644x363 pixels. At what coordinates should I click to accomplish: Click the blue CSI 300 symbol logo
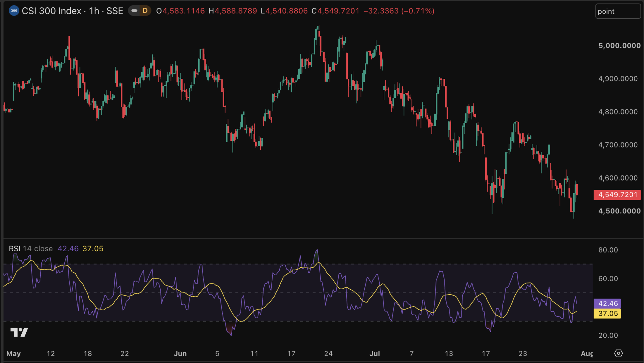[14, 11]
